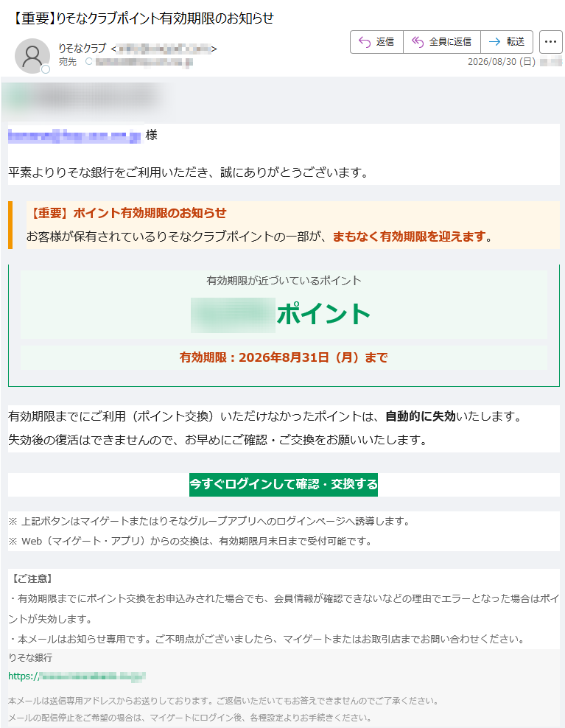Click the text まもなく有効期限を迎えます
Viewport: 565px width, 728px height.
(x=409, y=237)
